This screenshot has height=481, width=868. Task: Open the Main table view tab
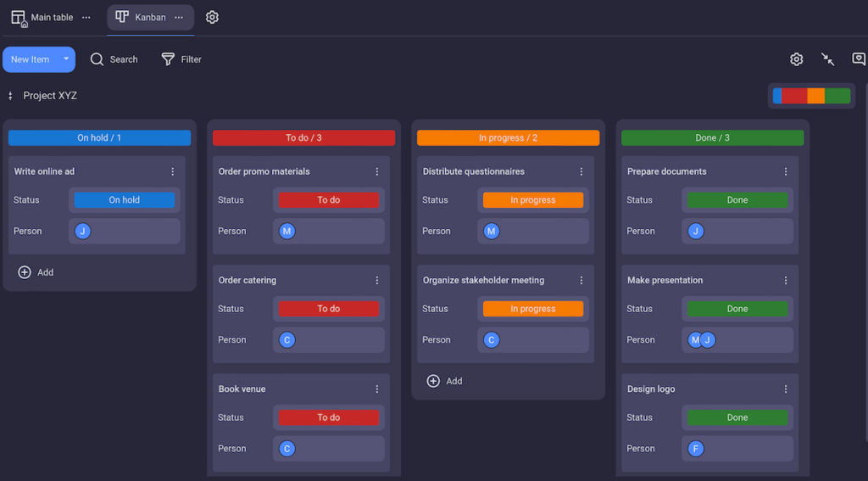[x=42, y=18]
